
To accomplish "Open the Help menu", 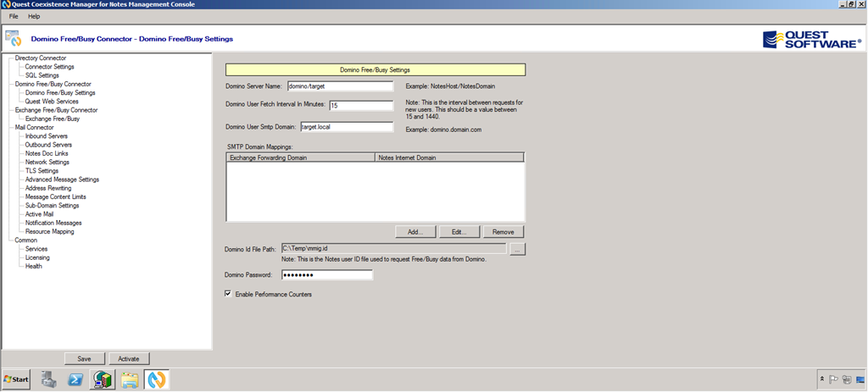I will pos(34,17).
